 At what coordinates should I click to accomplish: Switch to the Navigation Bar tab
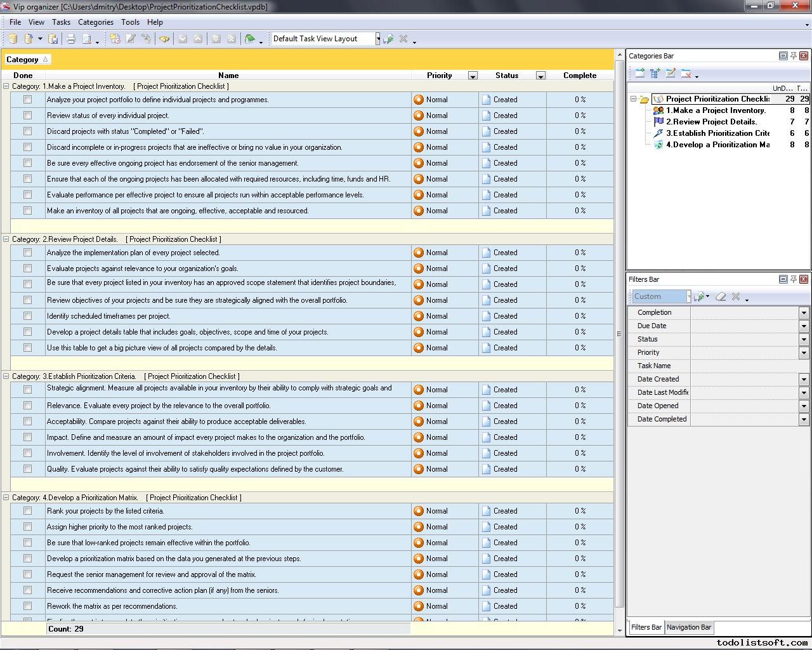tap(688, 627)
